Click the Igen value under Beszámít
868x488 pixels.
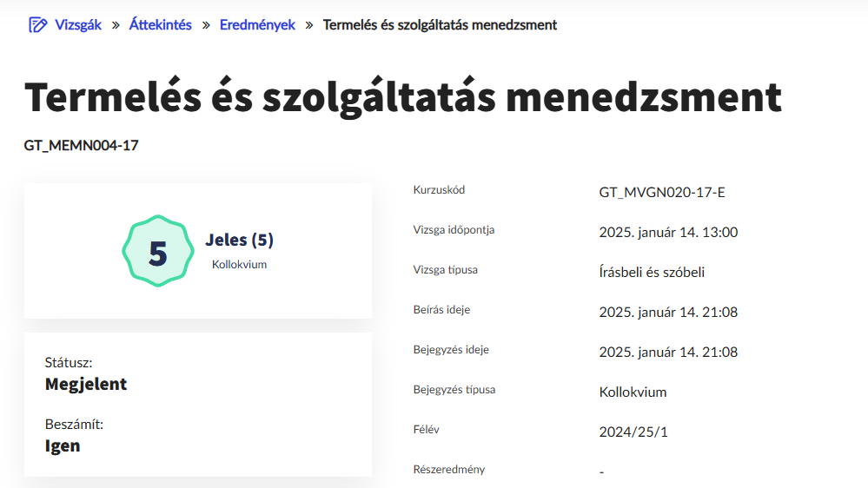click(x=63, y=445)
